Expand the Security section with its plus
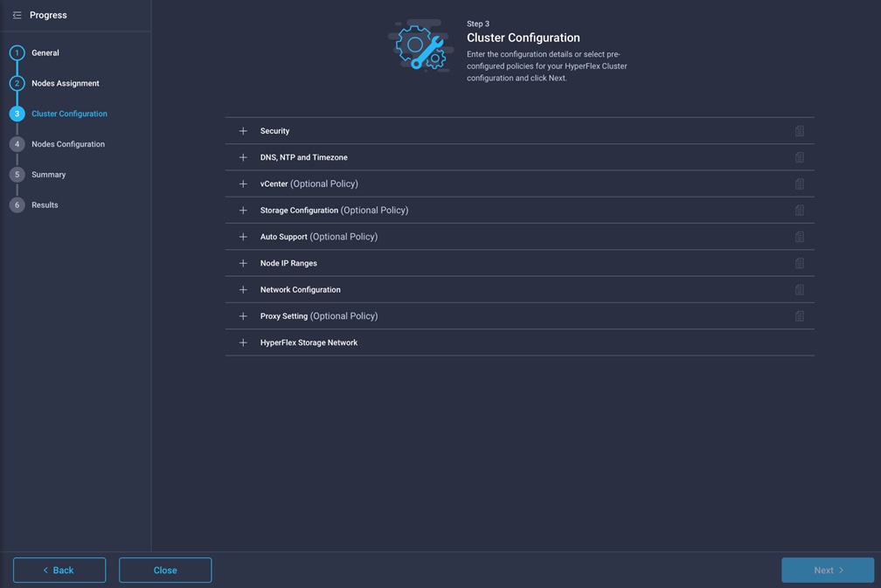The height and width of the screenshot is (588, 881). (x=243, y=131)
